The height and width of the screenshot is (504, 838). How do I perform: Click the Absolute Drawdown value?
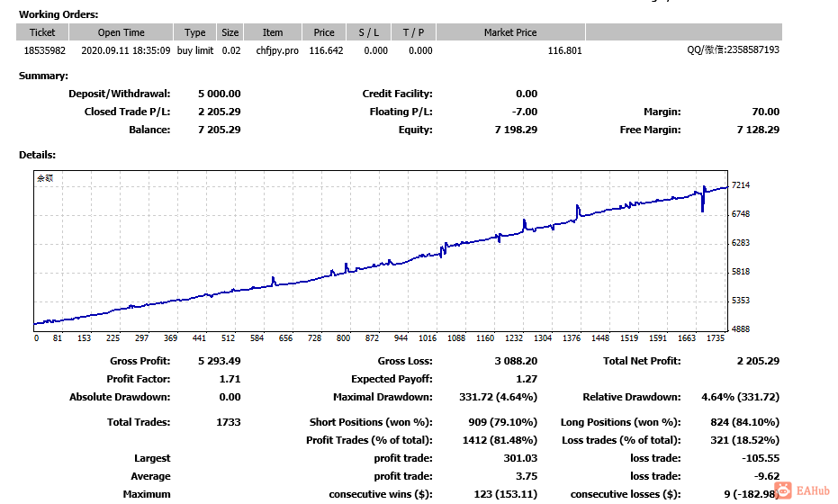230,397
